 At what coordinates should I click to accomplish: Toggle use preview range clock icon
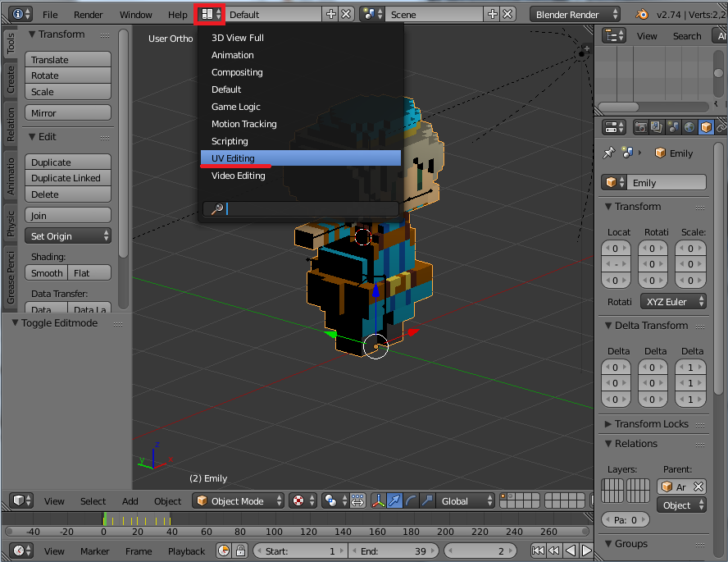click(x=224, y=551)
